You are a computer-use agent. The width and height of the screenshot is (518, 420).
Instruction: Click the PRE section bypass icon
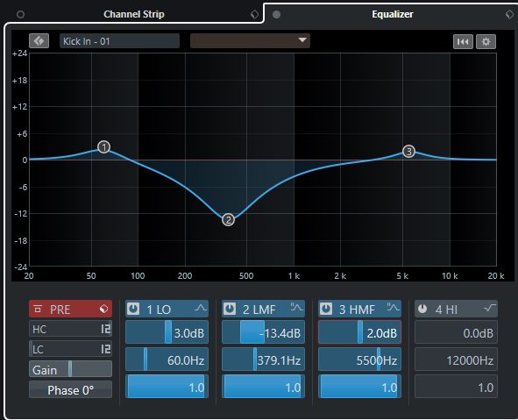(38, 309)
